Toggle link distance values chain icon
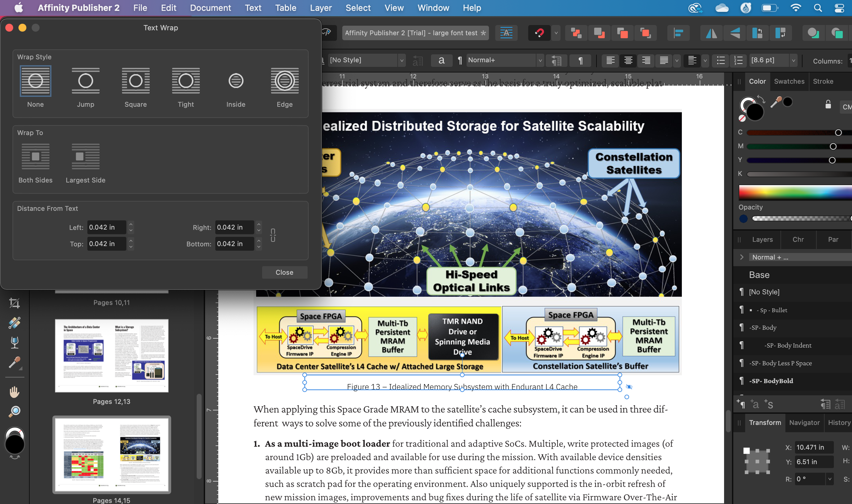 (273, 235)
